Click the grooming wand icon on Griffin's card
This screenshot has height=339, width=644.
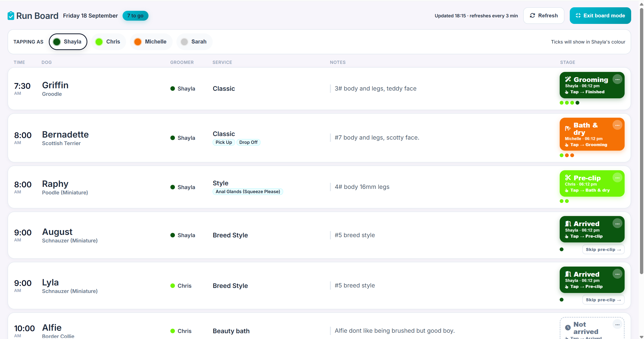pos(568,79)
